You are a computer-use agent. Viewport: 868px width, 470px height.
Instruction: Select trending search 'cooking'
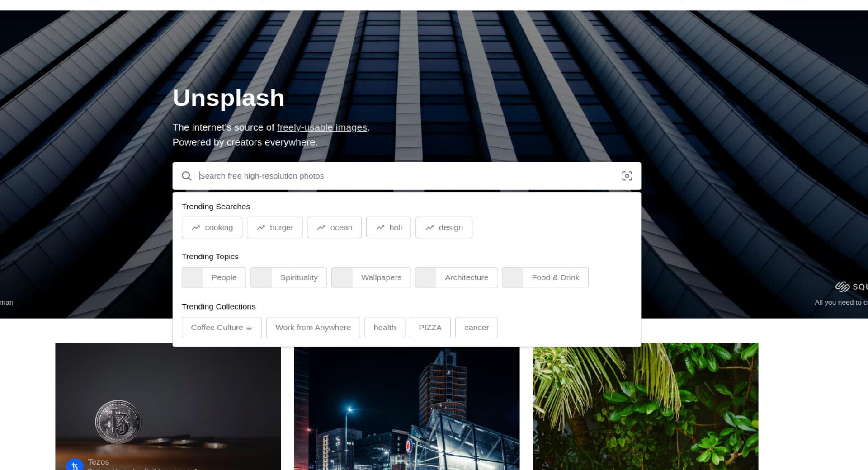pyautogui.click(x=212, y=227)
